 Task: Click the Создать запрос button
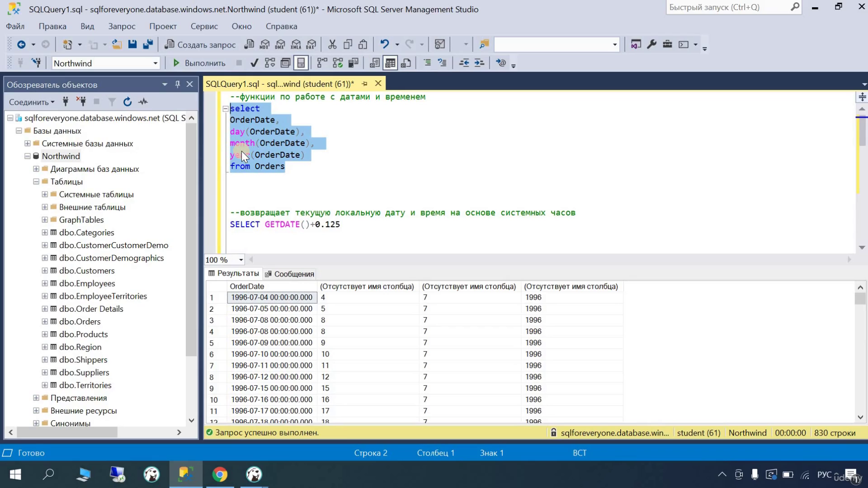200,44
